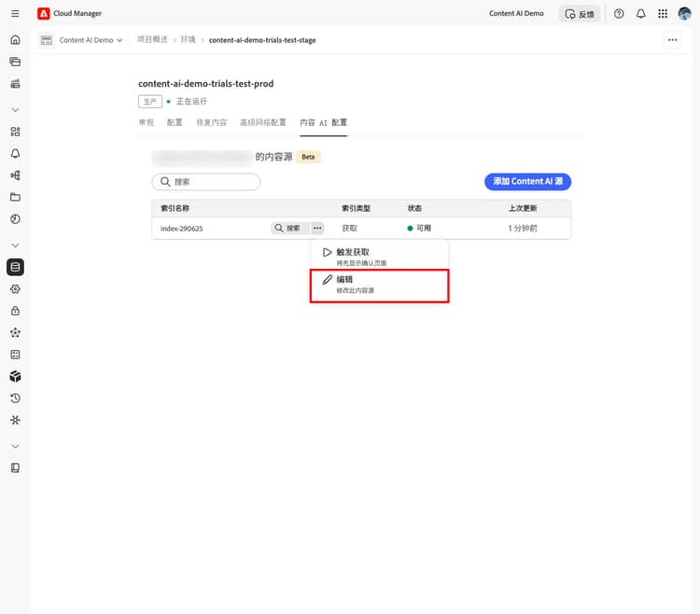Open the table with bars icon in sidebar
700x614 pixels.
pos(15,83)
